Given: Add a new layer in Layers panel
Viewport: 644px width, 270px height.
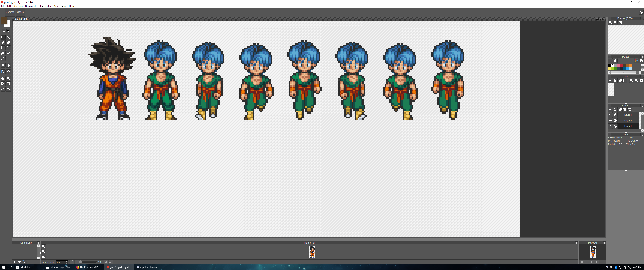Looking at the screenshot, I should tap(610, 110).
